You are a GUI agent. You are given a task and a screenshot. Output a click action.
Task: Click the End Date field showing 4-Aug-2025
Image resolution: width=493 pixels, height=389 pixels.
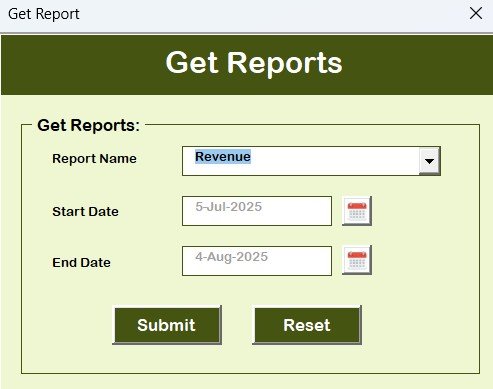click(x=257, y=261)
